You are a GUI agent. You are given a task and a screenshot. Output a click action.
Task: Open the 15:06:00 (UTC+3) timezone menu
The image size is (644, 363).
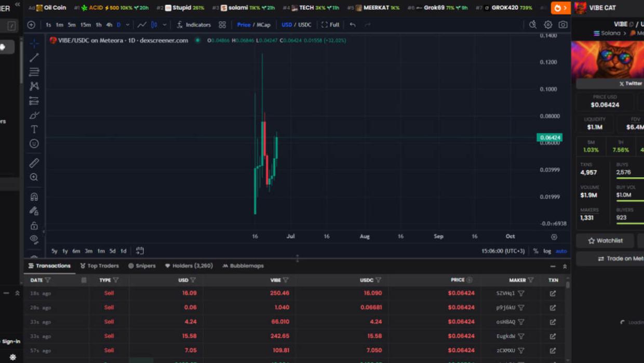[503, 251]
